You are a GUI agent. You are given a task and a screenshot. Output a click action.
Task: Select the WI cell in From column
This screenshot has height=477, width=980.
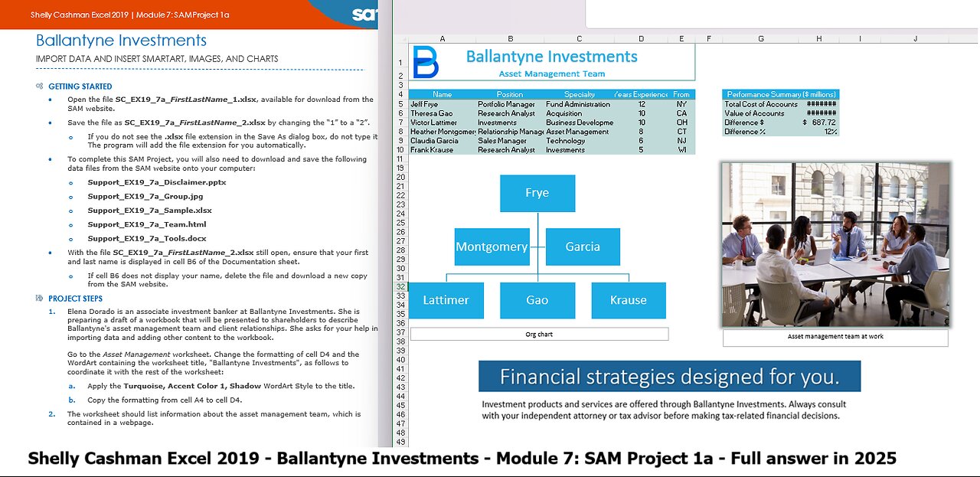click(681, 150)
